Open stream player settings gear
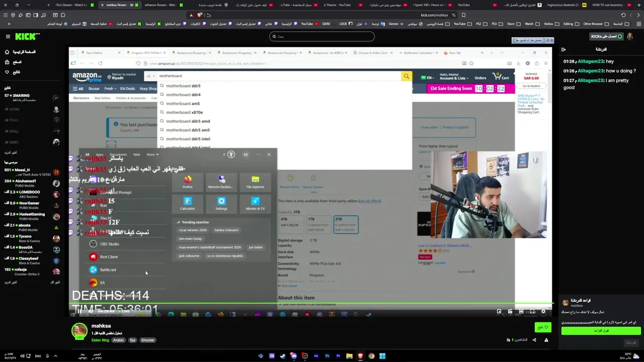Image resolution: width=644 pixels, height=362 pixels. coord(543,312)
